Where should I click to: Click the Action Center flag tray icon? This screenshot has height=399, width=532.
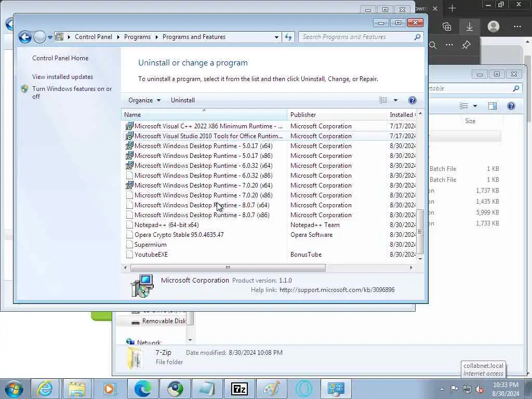[x=454, y=389]
